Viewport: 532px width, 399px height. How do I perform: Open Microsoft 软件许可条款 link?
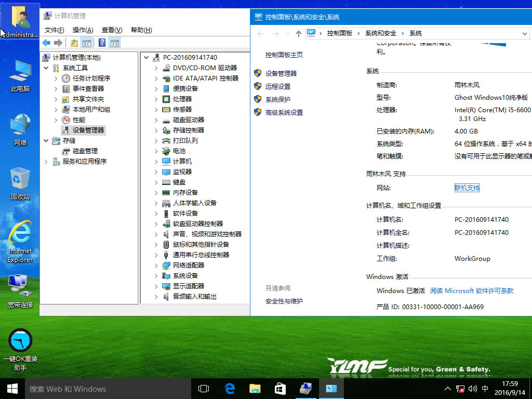(x=472, y=291)
